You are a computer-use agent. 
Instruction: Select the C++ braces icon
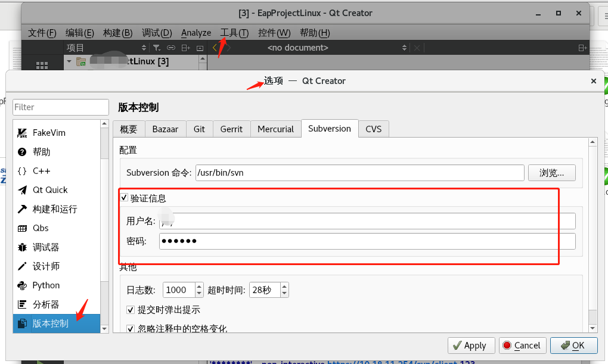(x=22, y=171)
